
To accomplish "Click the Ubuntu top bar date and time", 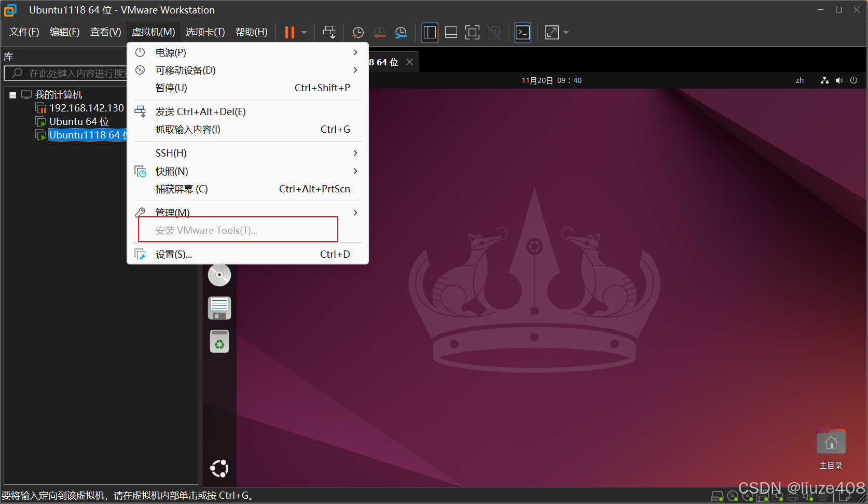I will tap(552, 80).
